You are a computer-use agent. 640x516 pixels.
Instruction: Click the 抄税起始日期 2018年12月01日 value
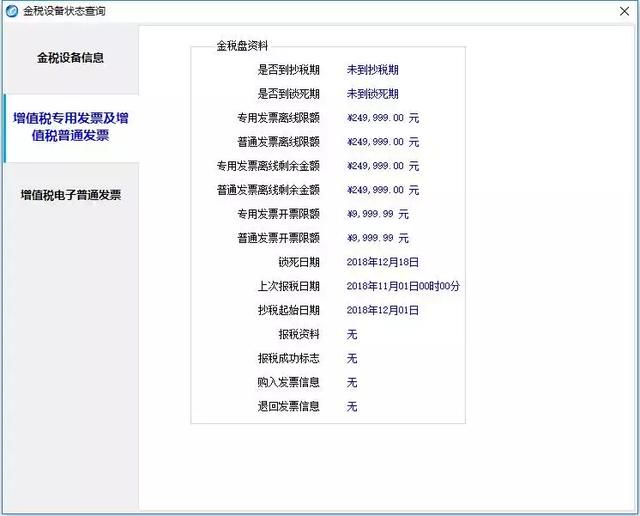(382, 310)
